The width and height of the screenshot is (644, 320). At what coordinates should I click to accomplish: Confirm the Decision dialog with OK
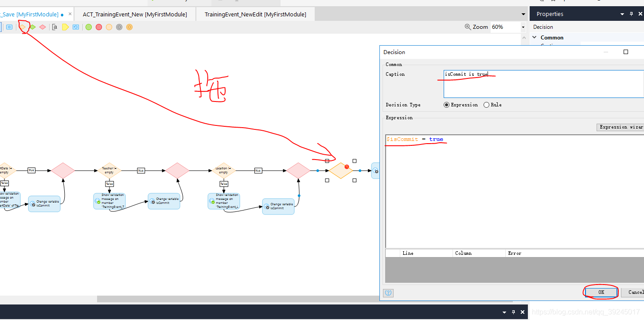601,292
